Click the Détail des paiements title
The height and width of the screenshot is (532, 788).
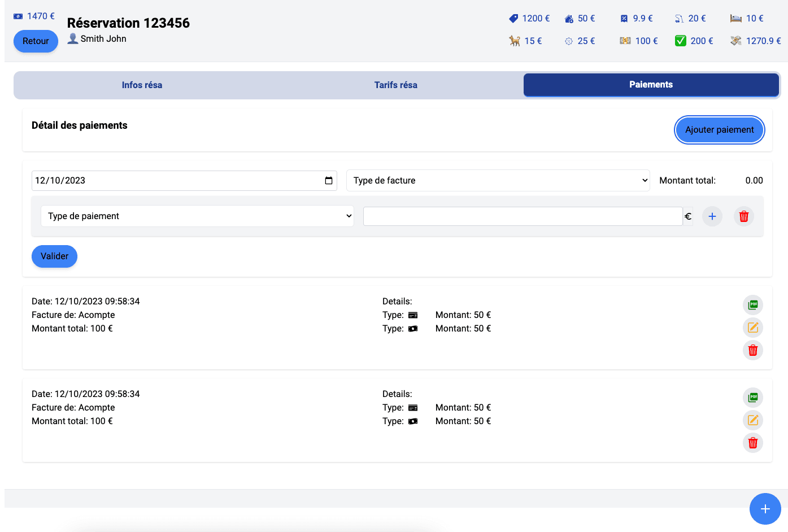click(x=80, y=125)
